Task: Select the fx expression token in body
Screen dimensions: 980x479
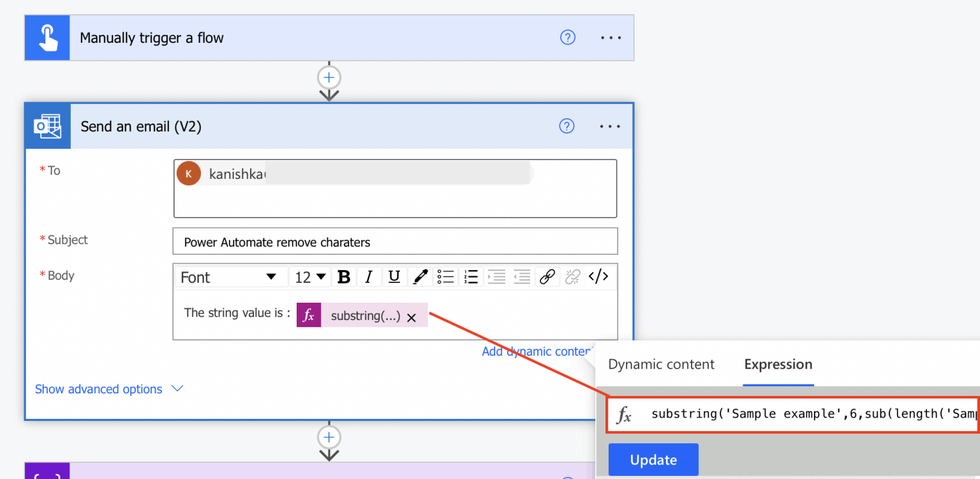Action: coord(308,315)
